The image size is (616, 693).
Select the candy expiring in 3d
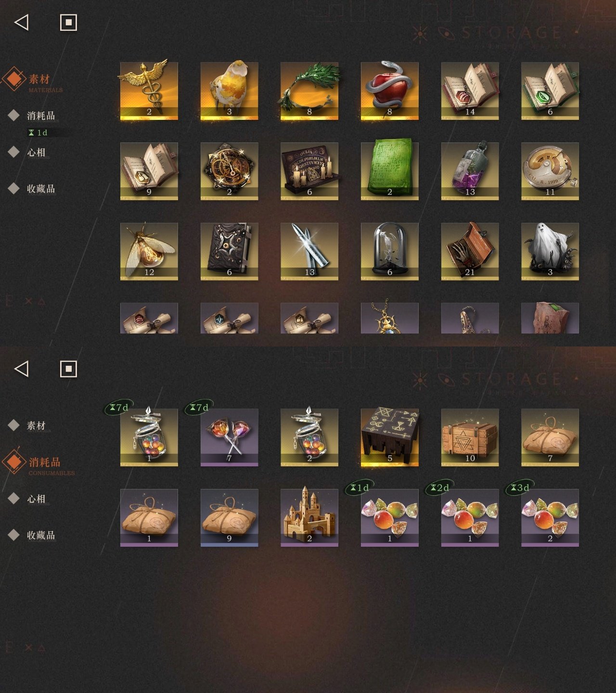[x=550, y=518]
